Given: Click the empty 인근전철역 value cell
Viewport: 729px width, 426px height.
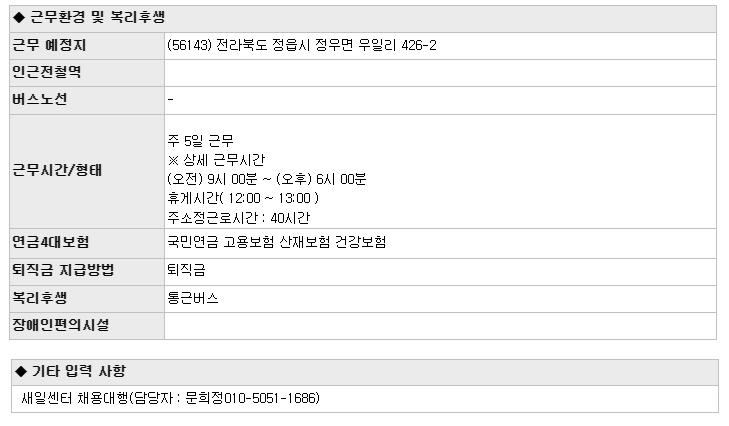Looking at the screenshot, I should (440, 73).
